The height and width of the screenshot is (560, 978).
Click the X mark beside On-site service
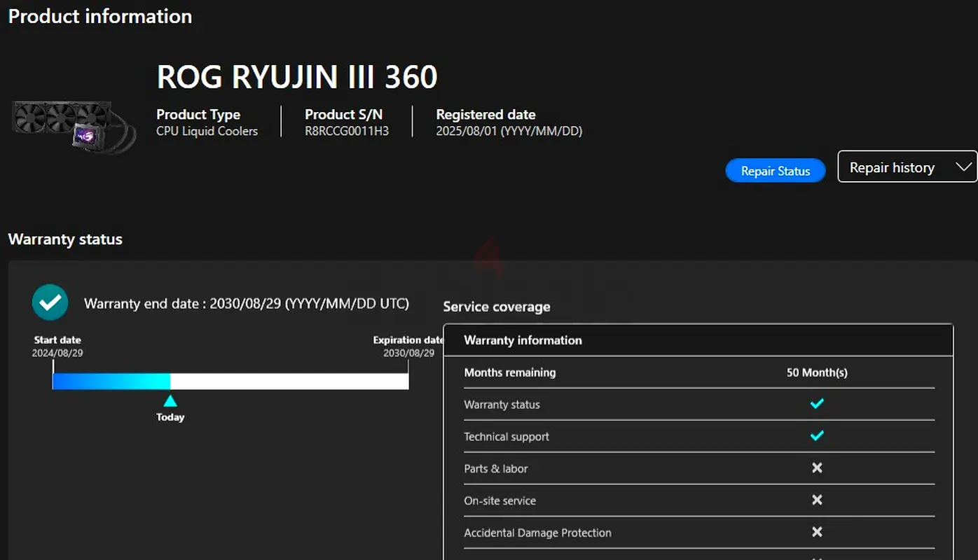(x=817, y=500)
